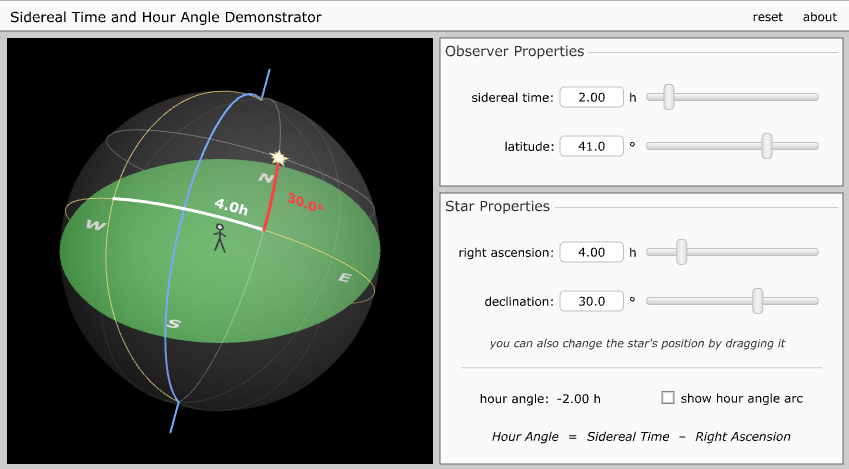Open the about link
Viewport: 849px width, 469px height.
tap(819, 17)
